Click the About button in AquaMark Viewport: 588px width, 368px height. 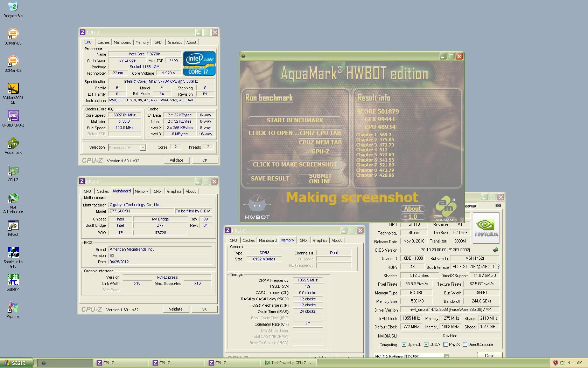tap(412, 209)
